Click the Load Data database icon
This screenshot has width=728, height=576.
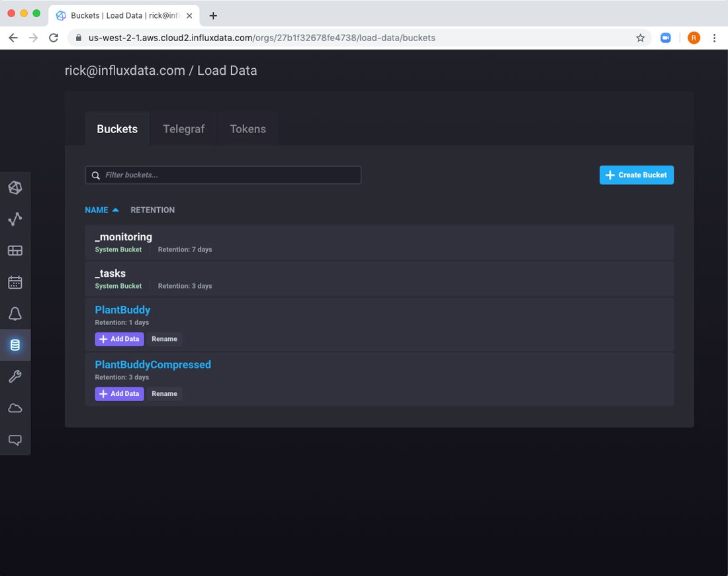tap(15, 344)
